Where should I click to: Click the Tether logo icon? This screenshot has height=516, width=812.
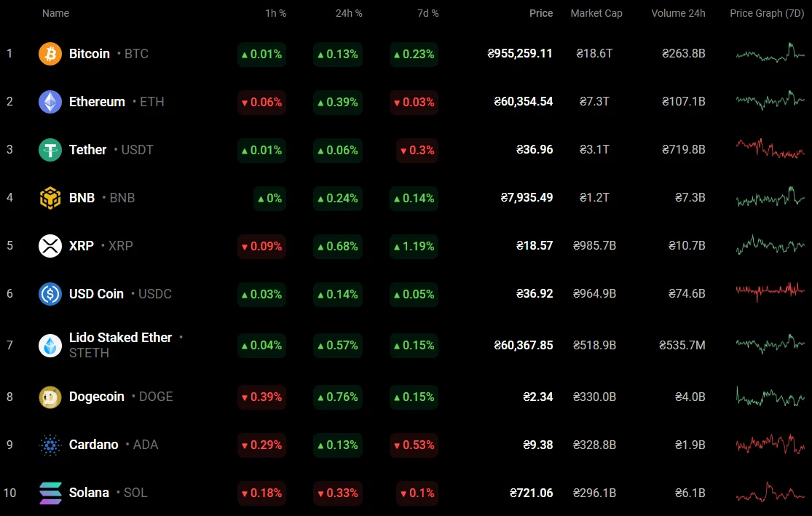click(x=50, y=150)
